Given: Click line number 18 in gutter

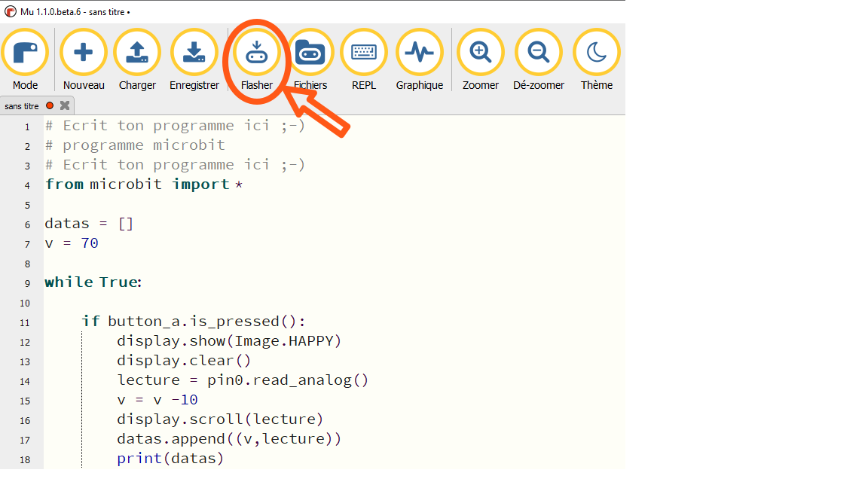Looking at the screenshot, I should (x=25, y=460).
